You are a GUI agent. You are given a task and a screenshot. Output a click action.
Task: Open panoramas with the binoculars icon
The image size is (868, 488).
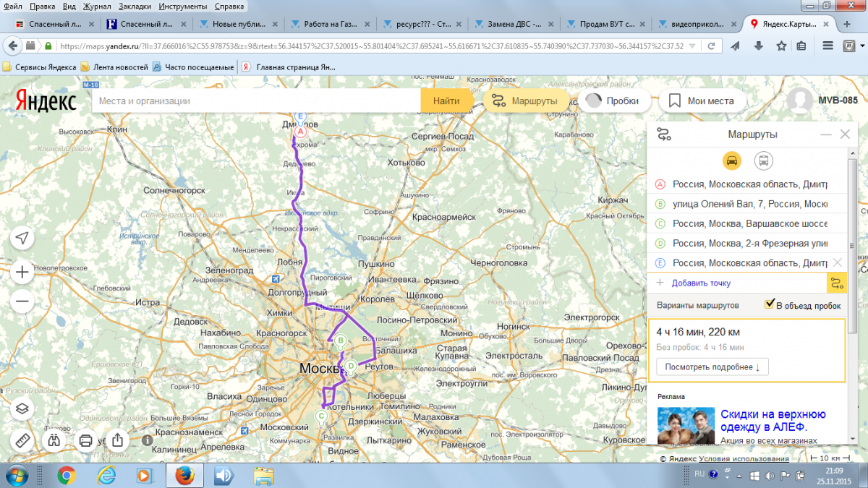54,440
